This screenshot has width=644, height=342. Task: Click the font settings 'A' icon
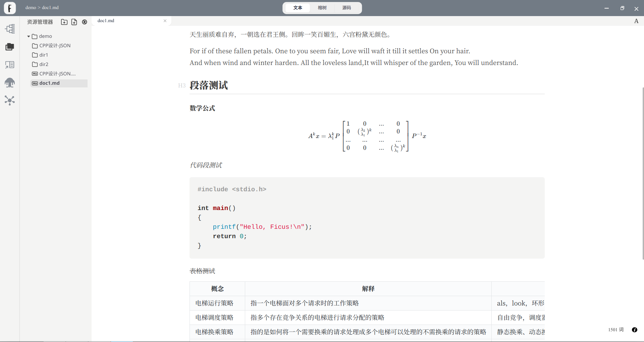pyautogui.click(x=636, y=21)
